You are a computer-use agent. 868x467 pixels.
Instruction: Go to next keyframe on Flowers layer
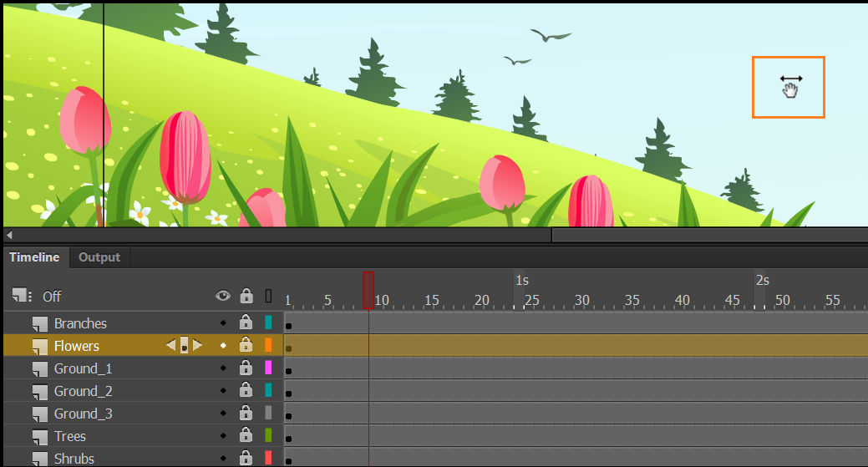click(197, 345)
